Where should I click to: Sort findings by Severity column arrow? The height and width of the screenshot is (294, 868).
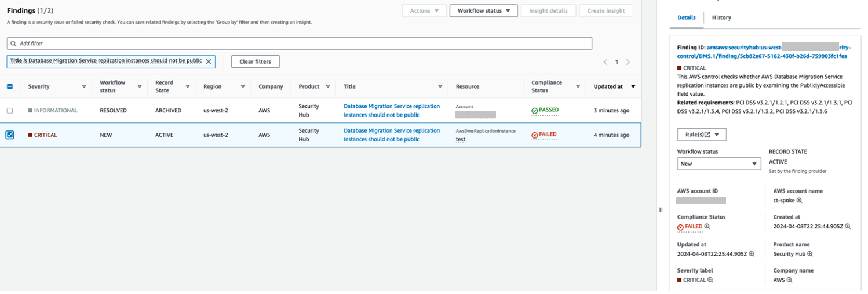point(84,86)
